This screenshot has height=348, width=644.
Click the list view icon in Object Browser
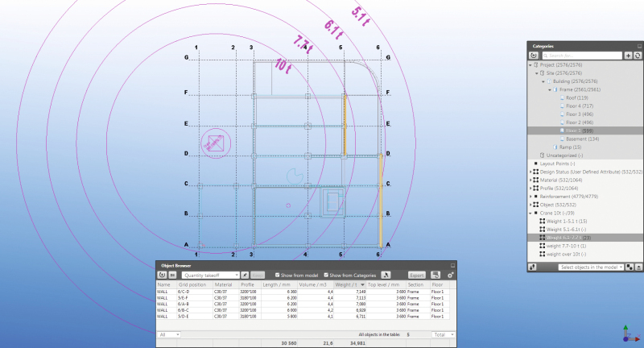click(172, 275)
